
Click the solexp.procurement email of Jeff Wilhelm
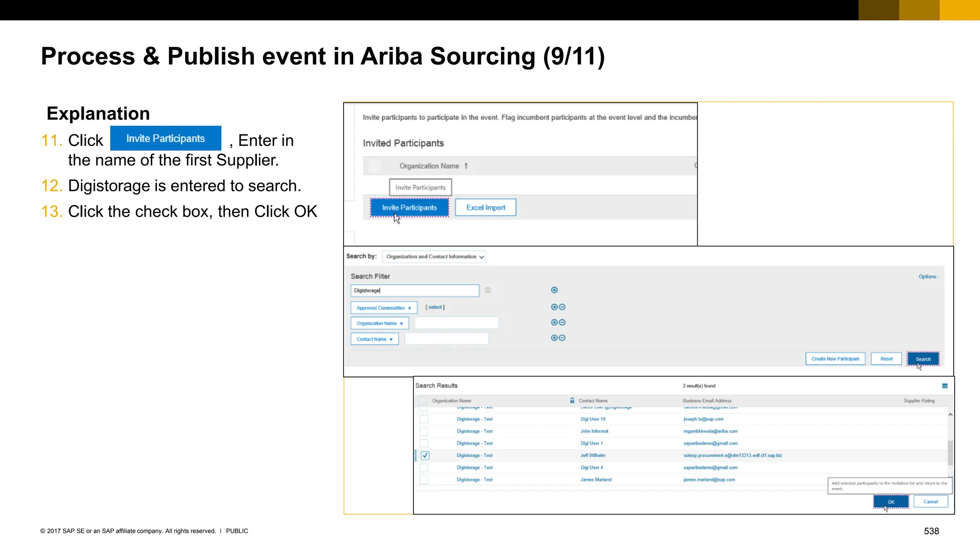tap(733, 455)
